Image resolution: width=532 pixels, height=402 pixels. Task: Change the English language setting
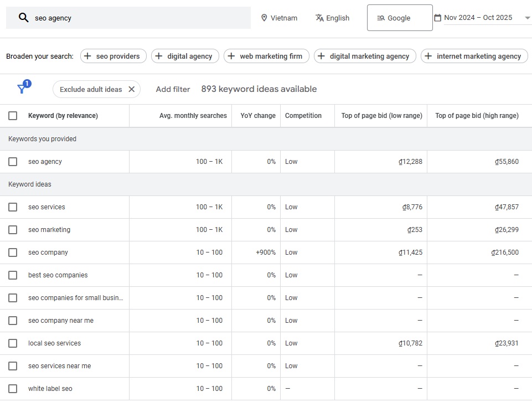tap(332, 18)
